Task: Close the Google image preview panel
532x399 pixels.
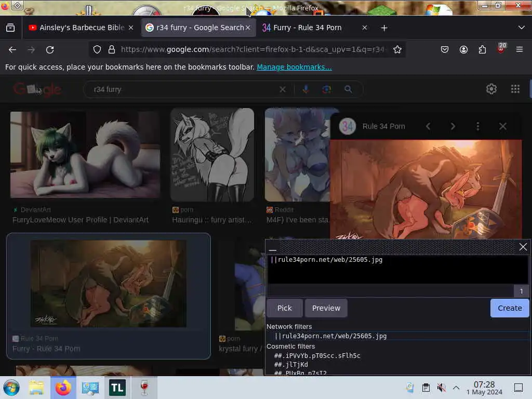Action: (x=503, y=127)
